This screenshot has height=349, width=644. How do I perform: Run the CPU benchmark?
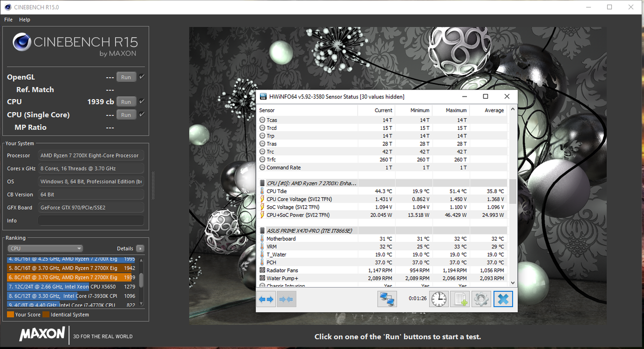(x=126, y=102)
